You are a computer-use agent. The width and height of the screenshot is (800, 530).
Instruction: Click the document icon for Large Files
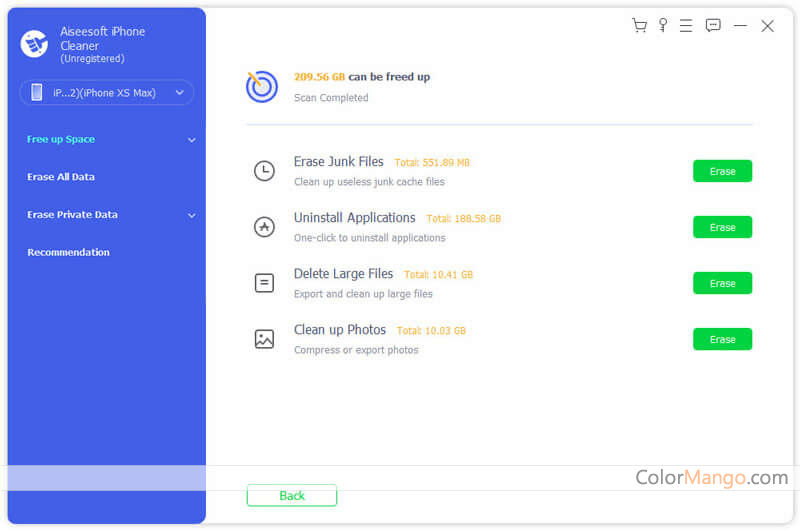tap(264, 283)
